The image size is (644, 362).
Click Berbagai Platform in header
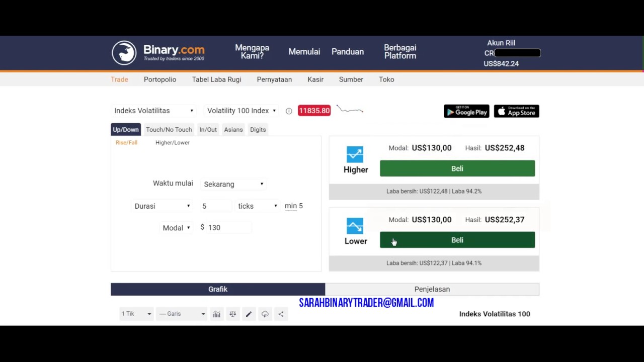pos(400,52)
